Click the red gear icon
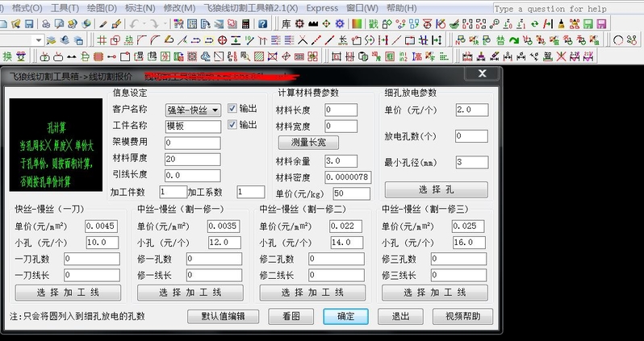The image size is (644, 341). [x=299, y=24]
